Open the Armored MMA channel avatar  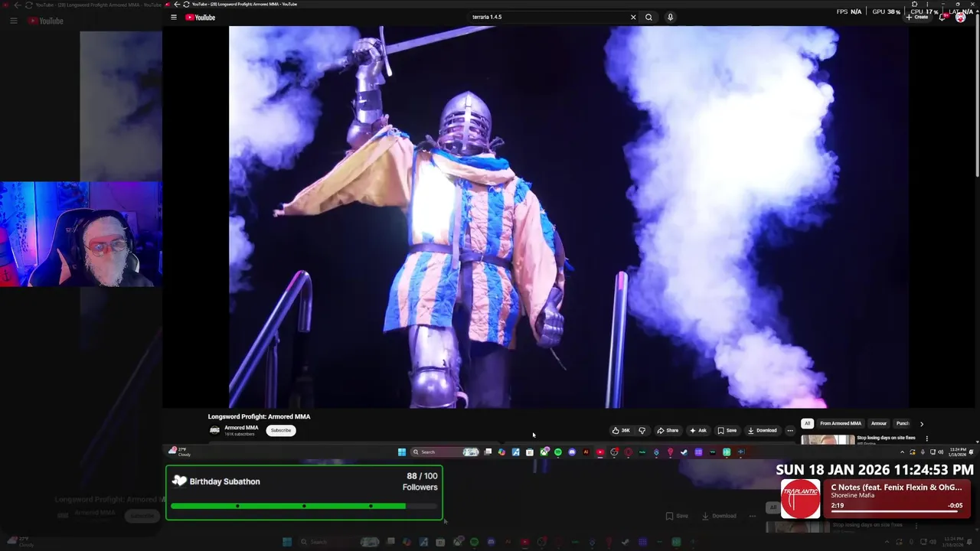coord(214,430)
